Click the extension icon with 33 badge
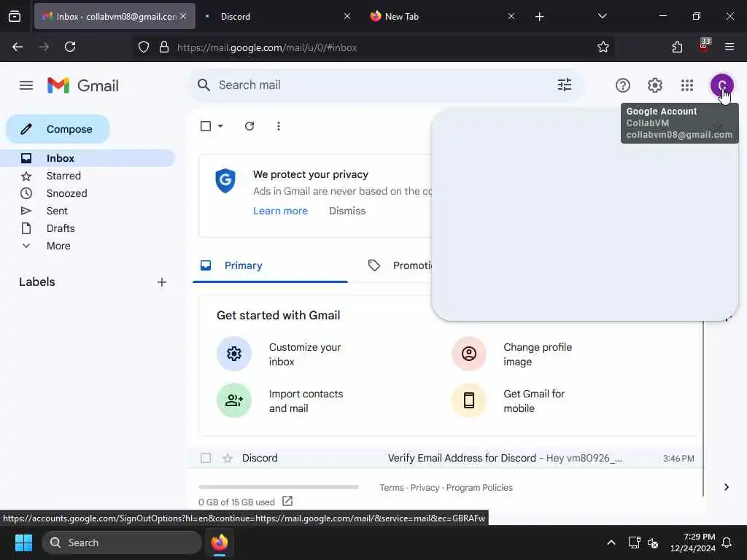The image size is (747, 560). 704,46
